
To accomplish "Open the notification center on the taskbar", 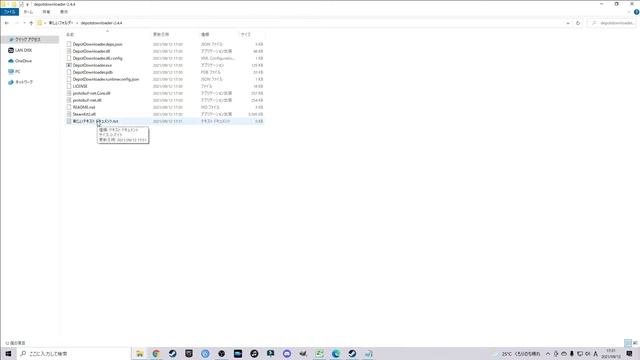I will coord(630,354).
